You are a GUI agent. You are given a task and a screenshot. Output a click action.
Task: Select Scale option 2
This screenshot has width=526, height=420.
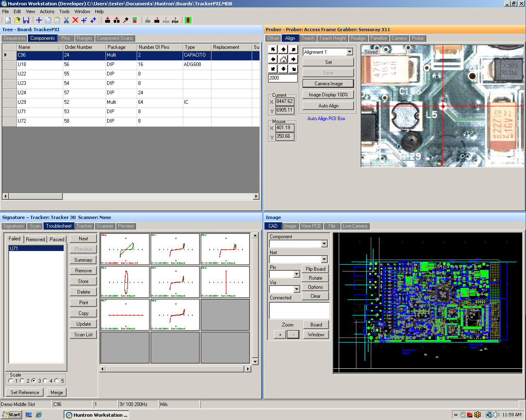point(22,381)
